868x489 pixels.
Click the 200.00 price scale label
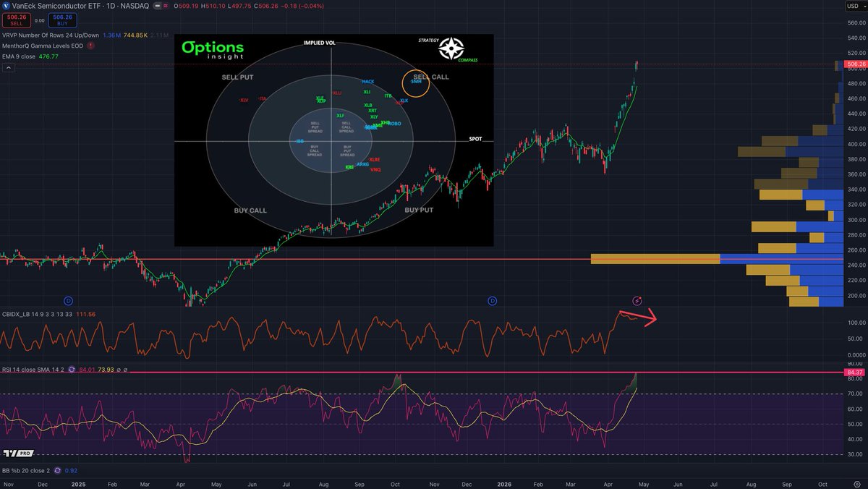click(856, 295)
